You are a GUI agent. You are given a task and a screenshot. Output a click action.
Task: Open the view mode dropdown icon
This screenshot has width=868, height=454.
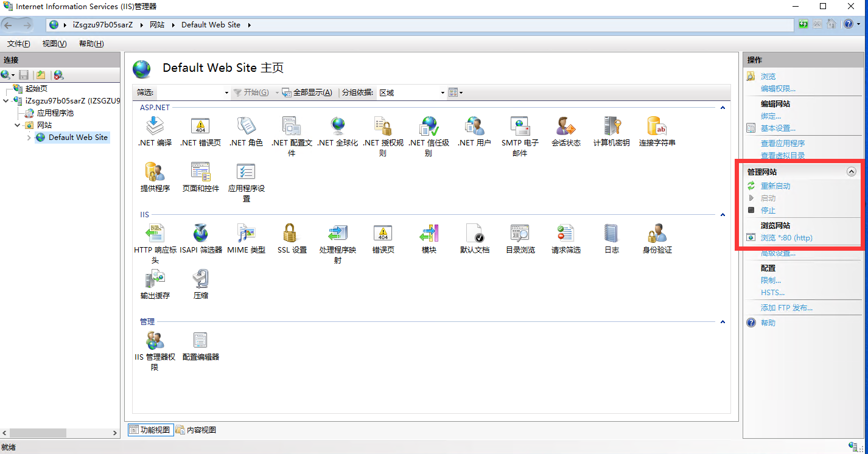pyautogui.click(x=455, y=93)
